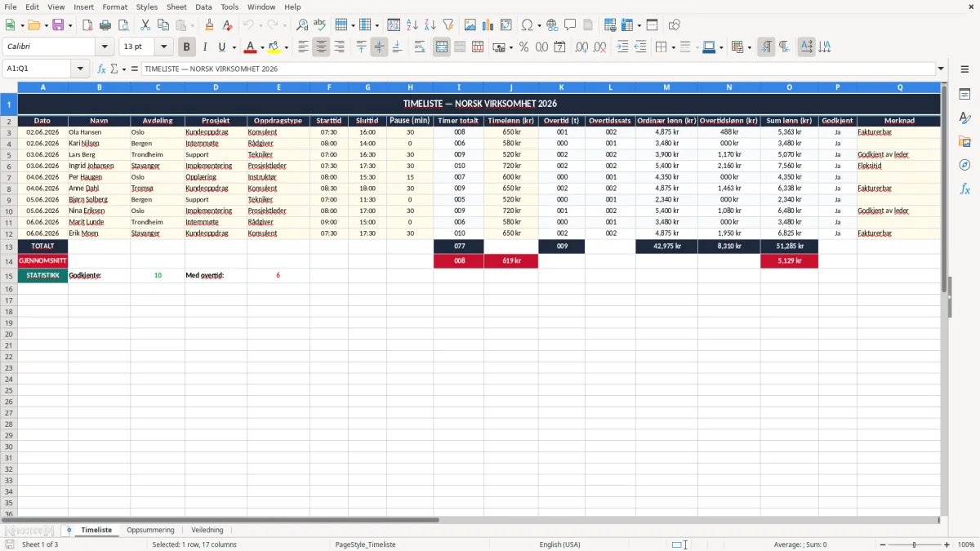The image size is (980, 551).
Task: Click Sort Ascending icon
Action: tap(412, 25)
